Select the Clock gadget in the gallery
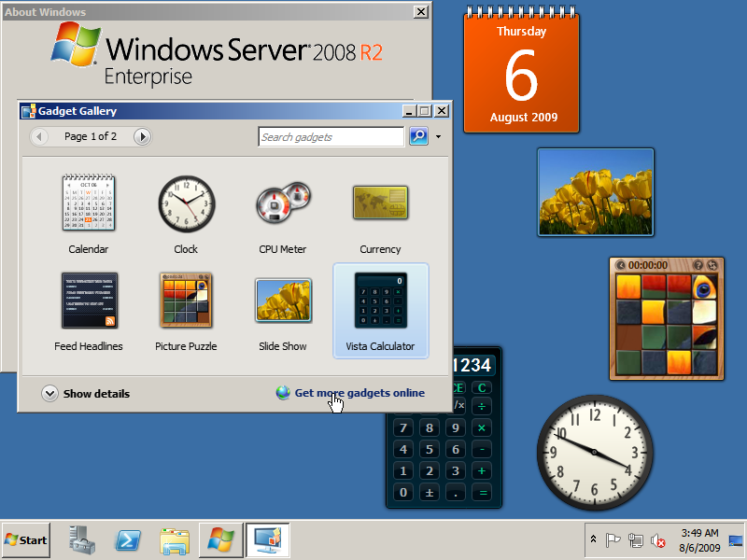Screen dimensions: 747x560 [186, 214]
